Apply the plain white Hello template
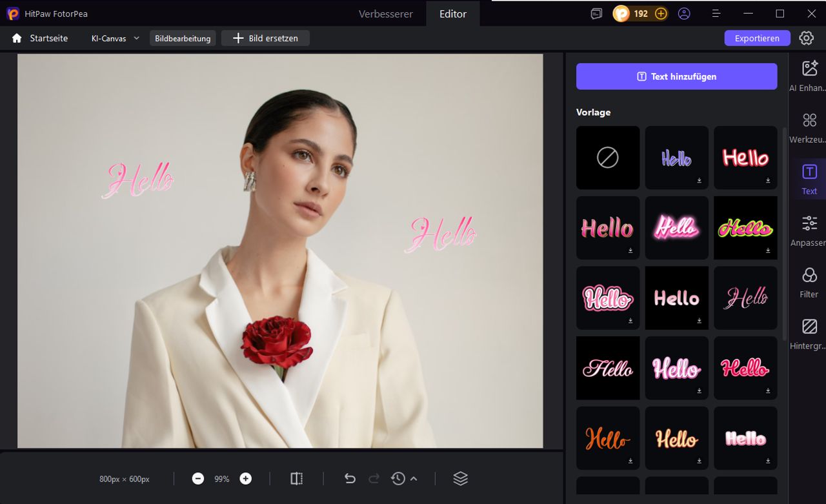 (677, 298)
